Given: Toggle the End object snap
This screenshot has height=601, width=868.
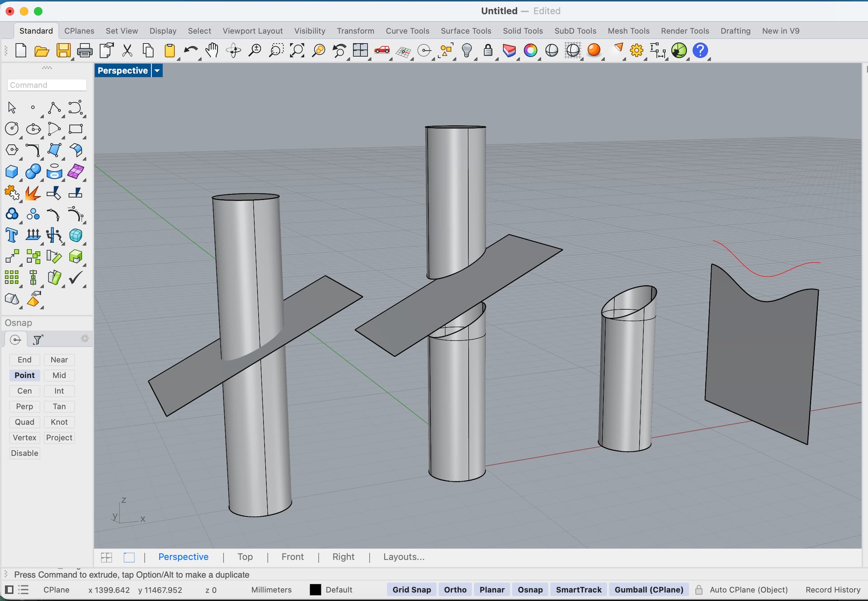Looking at the screenshot, I should pos(24,360).
